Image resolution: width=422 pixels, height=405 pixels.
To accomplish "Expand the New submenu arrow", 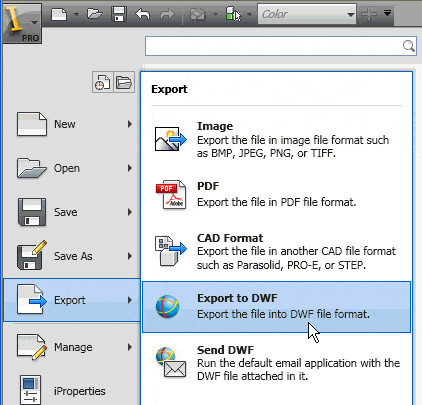I will 130,124.
